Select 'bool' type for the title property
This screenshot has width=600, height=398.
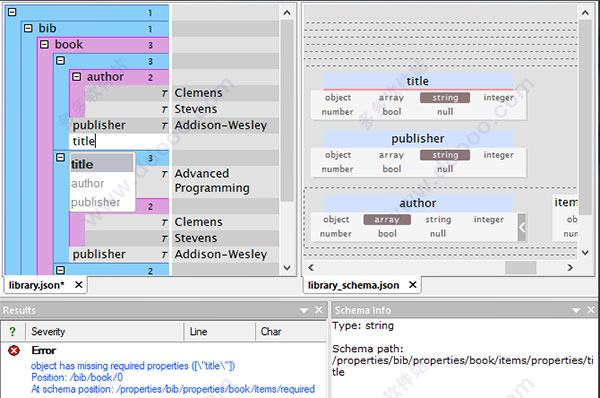click(392, 112)
